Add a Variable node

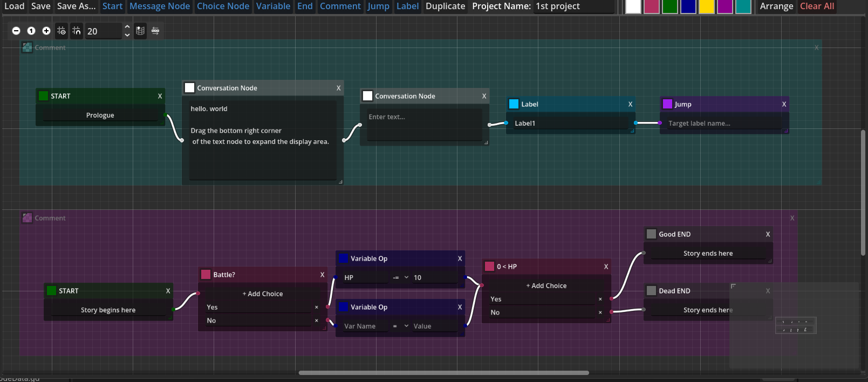tap(273, 6)
